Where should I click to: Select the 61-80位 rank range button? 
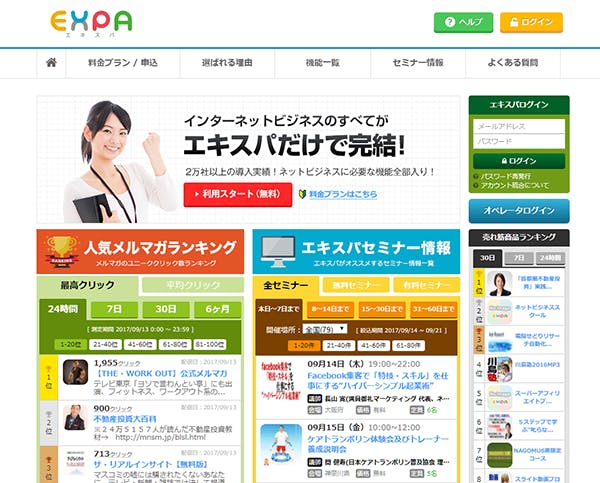[x=175, y=344]
